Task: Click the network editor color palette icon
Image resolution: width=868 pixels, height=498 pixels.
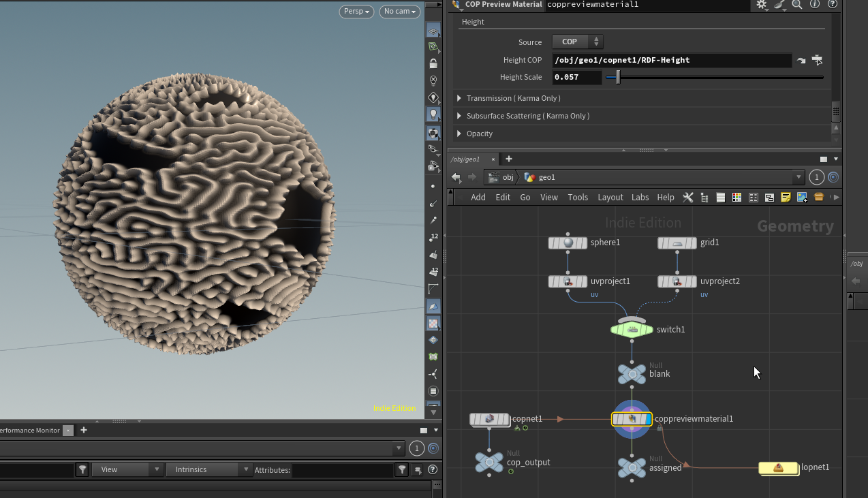Action: 737,198
